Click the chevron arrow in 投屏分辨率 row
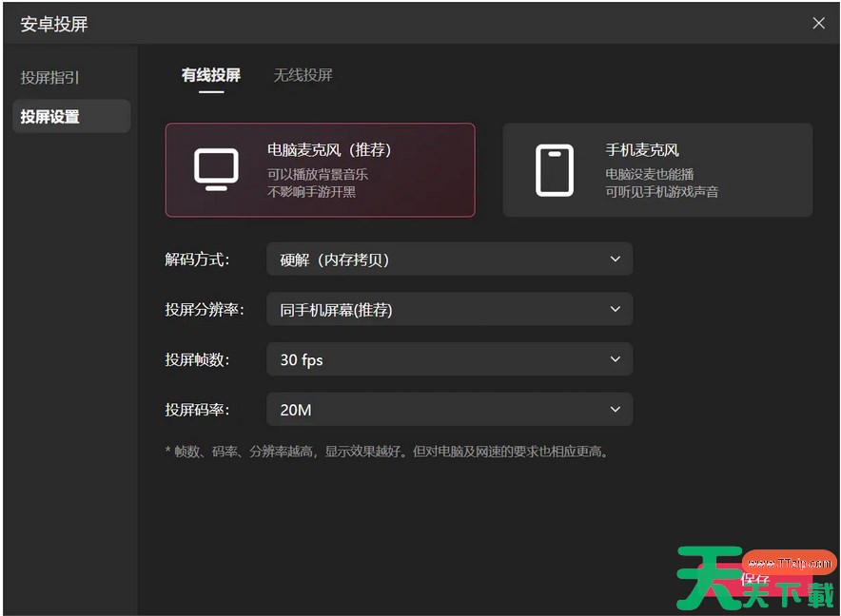The image size is (841, 616). (616, 309)
